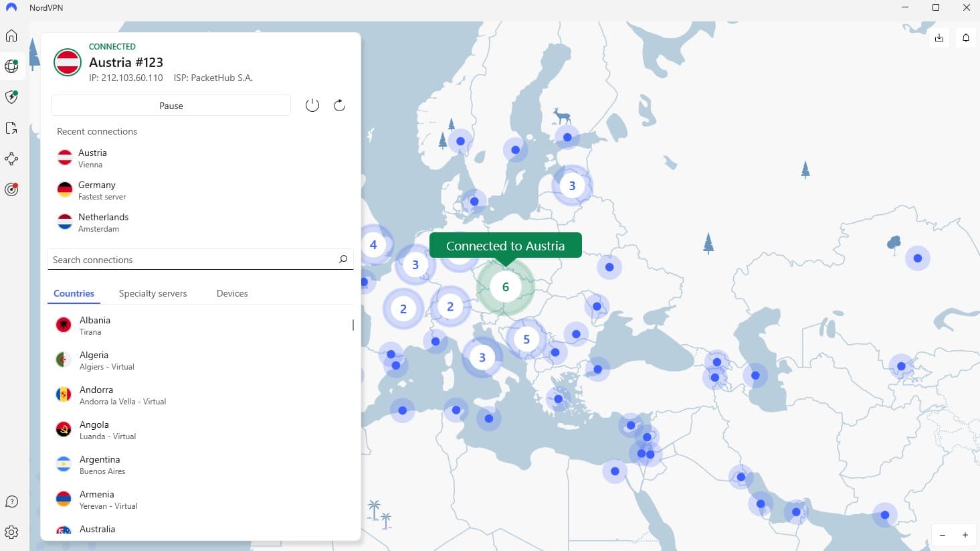Click the IP address 212.103.60.110
This screenshot has height=551, width=980.
click(126, 78)
